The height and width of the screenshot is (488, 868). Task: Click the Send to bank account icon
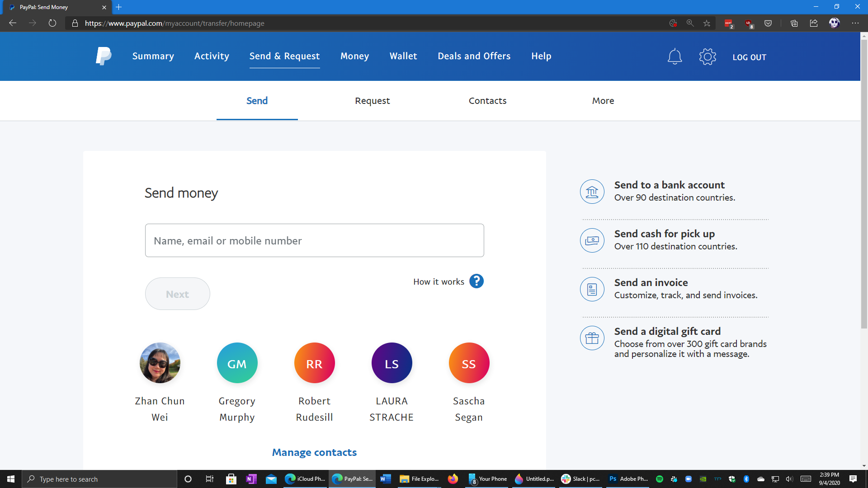tap(591, 191)
